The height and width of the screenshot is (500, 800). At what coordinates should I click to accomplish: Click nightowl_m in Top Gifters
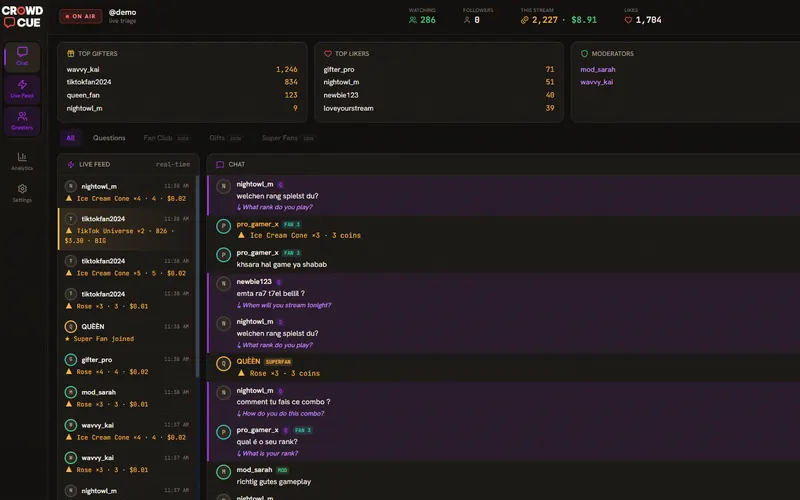click(84, 108)
